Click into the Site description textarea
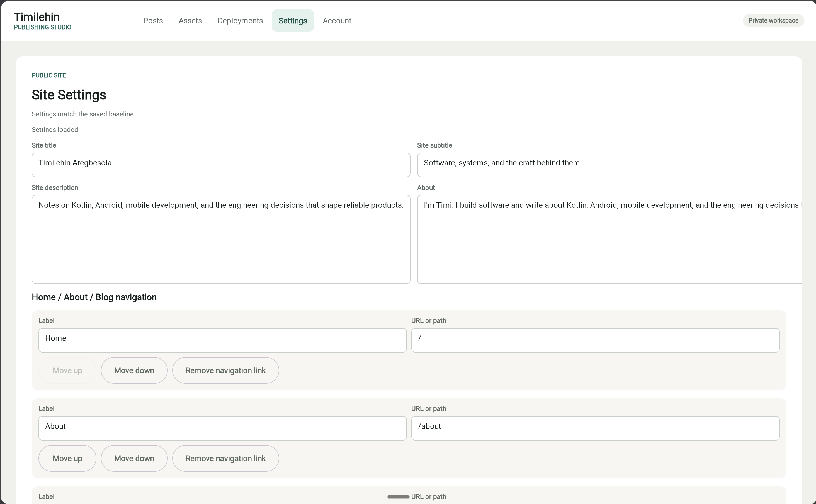The height and width of the screenshot is (504, 816). [x=221, y=239]
